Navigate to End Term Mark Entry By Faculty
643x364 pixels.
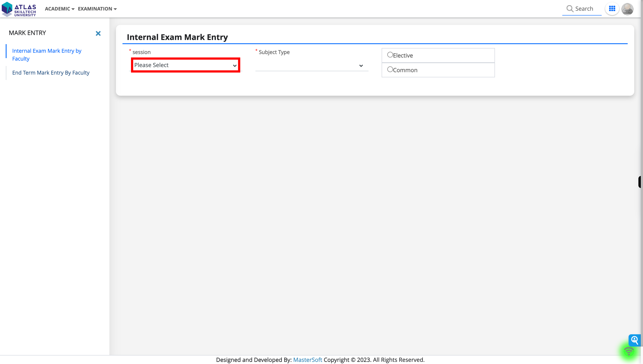pyautogui.click(x=51, y=72)
